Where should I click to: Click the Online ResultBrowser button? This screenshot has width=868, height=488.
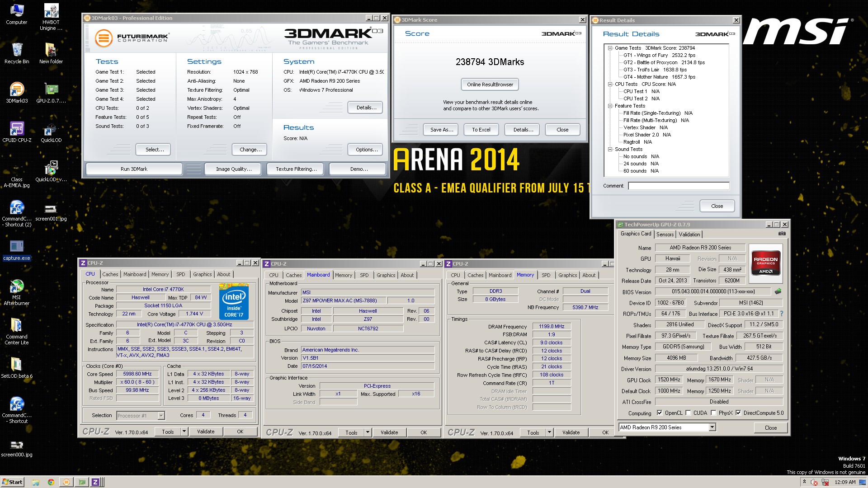(490, 84)
